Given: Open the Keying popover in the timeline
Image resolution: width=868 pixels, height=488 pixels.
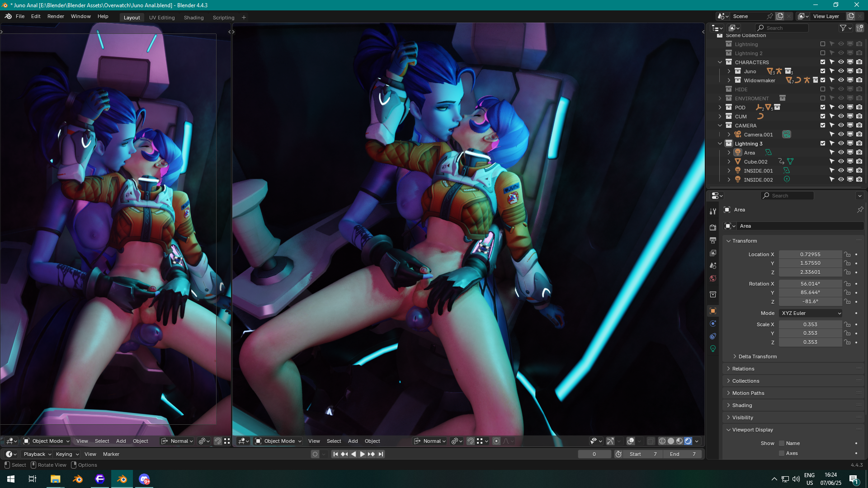Looking at the screenshot, I should (x=67, y=454).
